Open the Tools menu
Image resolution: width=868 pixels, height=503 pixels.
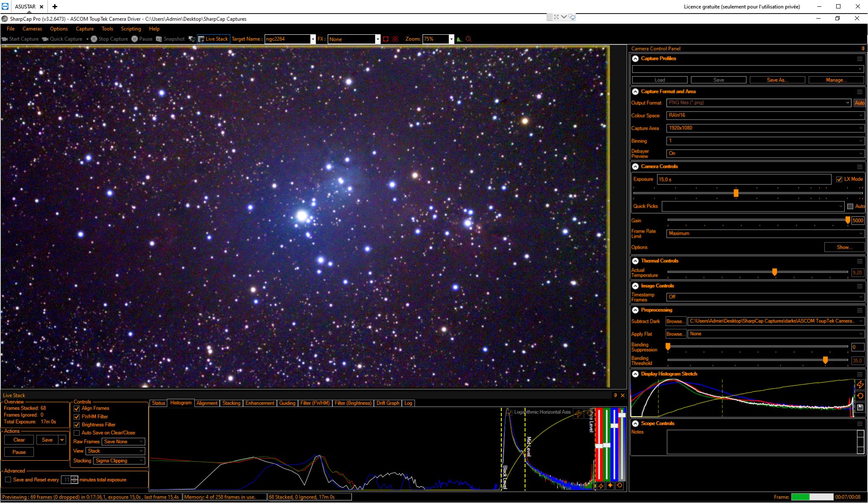coord(107,29)
